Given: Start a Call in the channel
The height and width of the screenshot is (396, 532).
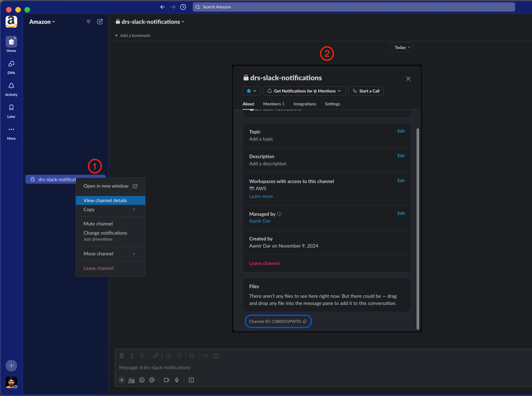Looking at the screenshot, I should pyautogui.click(x=366, y=91).
